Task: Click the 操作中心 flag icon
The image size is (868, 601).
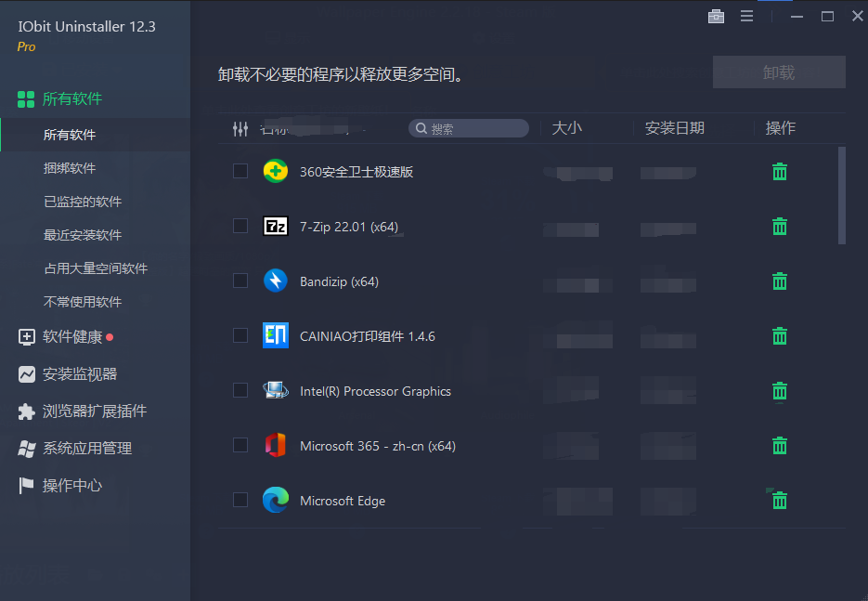Action: coord(26,485)
